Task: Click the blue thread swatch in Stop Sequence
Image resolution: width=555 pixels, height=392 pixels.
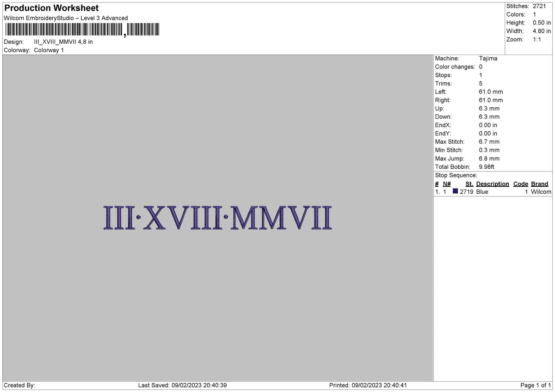Action: coord(456,191)
